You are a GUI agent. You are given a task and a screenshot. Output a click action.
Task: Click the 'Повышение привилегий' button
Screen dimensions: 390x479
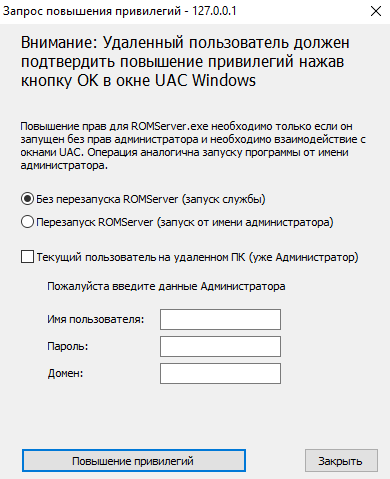click(x=134, y=461)
